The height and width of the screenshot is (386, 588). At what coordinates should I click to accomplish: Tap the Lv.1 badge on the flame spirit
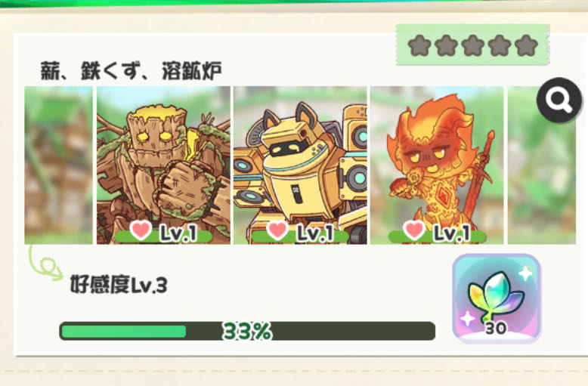point(452,233)
